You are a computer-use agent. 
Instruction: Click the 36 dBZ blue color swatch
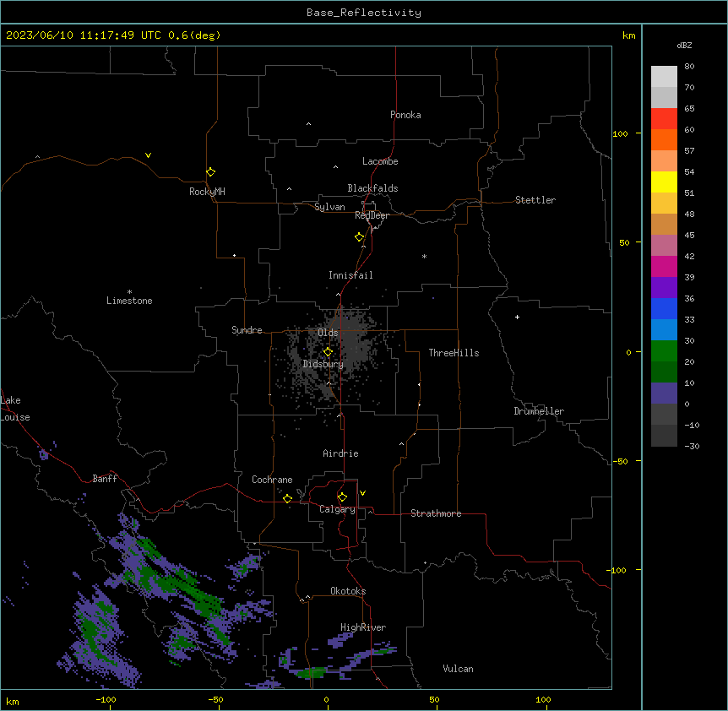[664, 308]
